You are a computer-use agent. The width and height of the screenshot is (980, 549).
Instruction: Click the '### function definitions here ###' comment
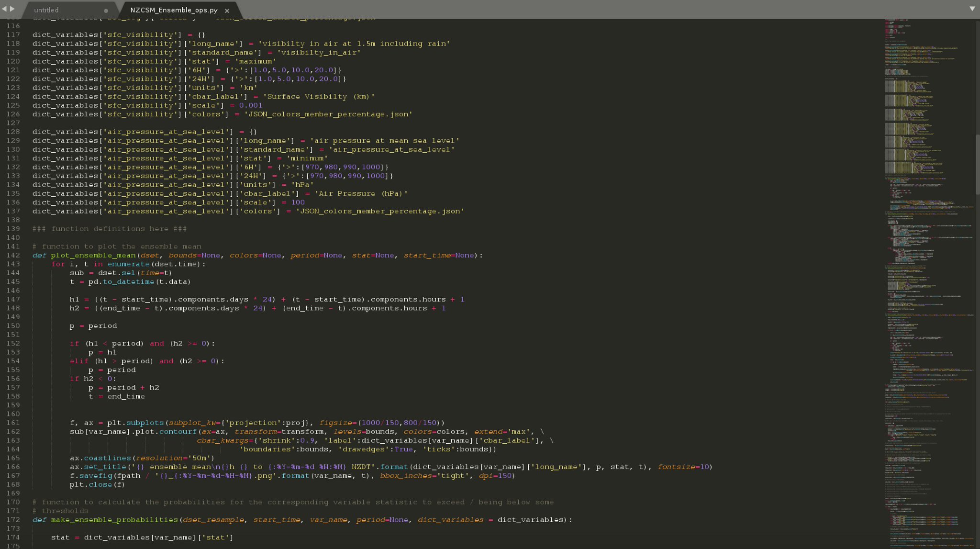coord(110,229)
